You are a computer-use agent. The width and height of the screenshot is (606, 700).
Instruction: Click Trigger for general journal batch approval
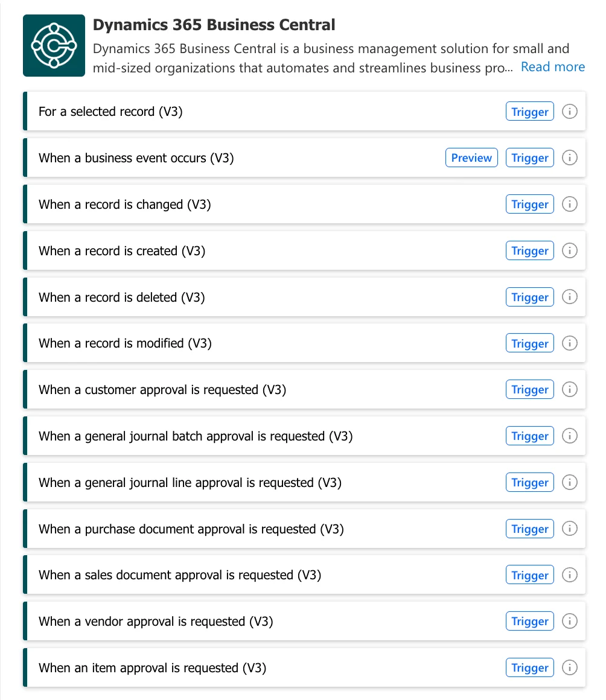[x=529, y=436]
